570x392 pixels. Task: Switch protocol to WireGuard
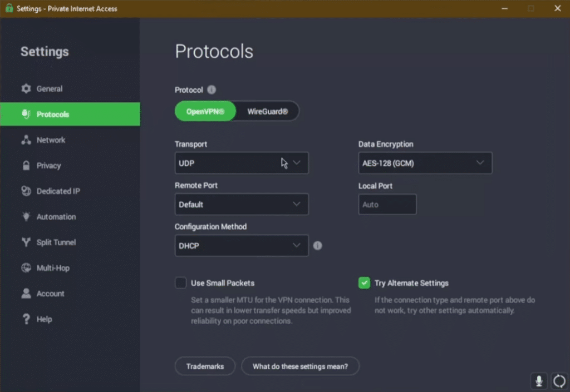pos(268,111)
